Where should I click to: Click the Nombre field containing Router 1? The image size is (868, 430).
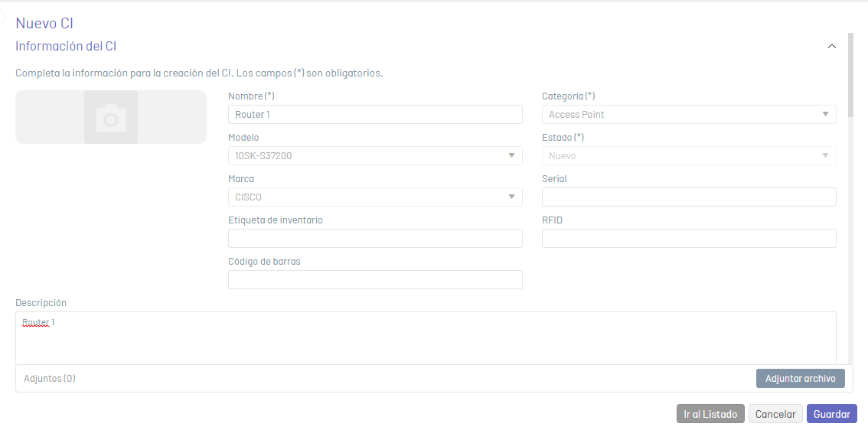(x=375, y=115)
